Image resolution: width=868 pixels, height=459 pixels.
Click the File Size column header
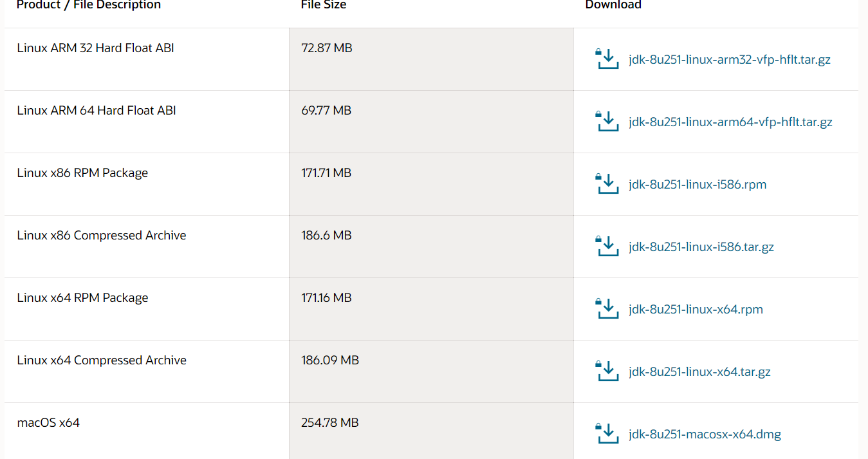point(324,5)
